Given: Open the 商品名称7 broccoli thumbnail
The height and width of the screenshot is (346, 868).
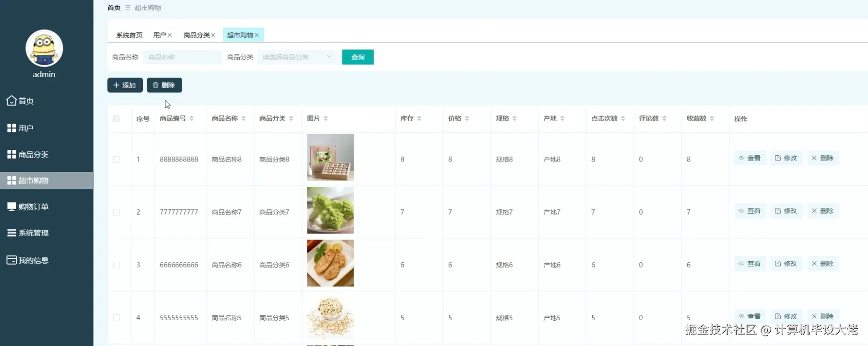Looking at the screenshot, I should pyautogui.click(x=330, y=210).
